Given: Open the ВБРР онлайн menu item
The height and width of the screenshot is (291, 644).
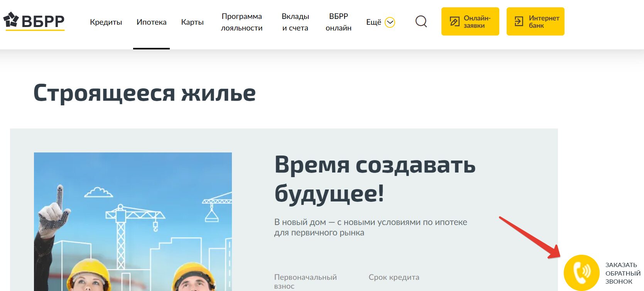Looking at the screenshot, I should click(338, 22).
